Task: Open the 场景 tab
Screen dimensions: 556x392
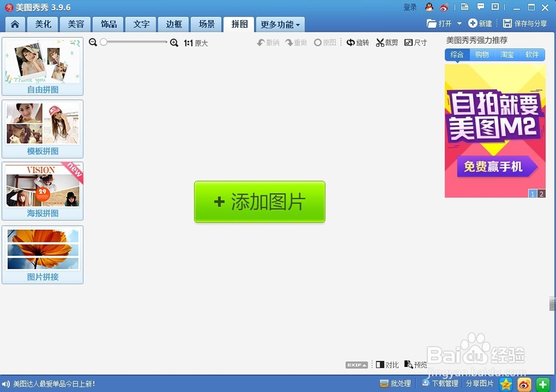Action: pyautogui.click(x=206, y=24)
